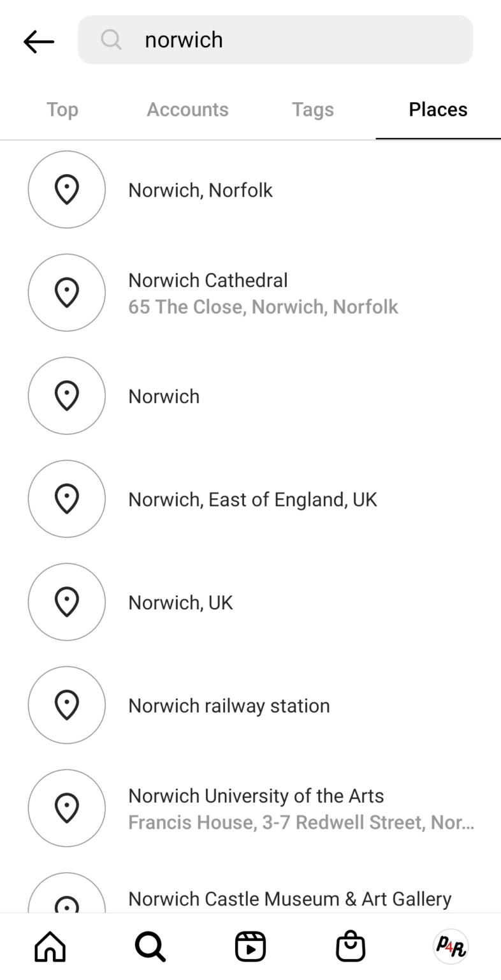501x980 pixels.
Task: Tap location pin beside Norwich railway station
Action: 67,705
